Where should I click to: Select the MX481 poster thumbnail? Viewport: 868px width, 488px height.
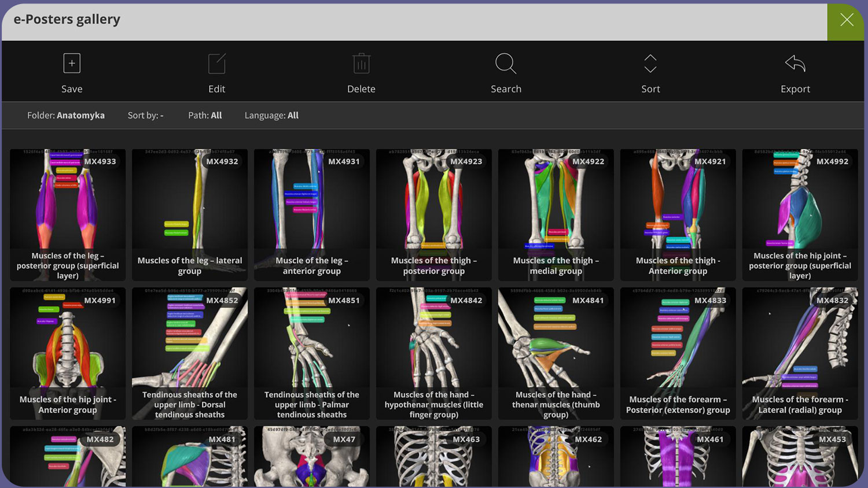coord(190,456)
